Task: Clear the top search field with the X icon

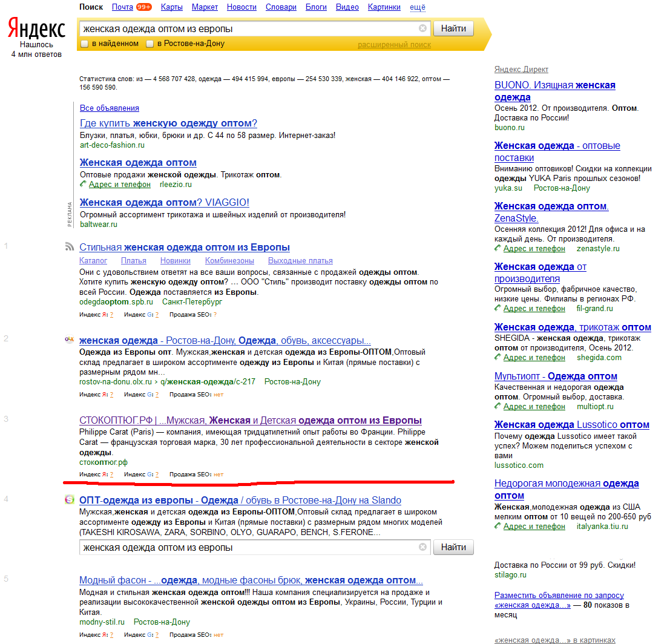Action: pyautogui.click(x=422, y=28)
